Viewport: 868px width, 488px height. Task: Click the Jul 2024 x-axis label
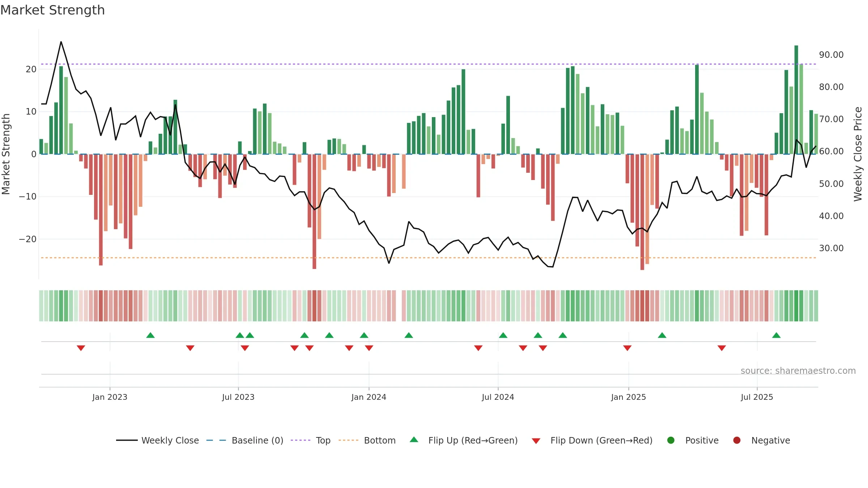(x=498, y=397)
